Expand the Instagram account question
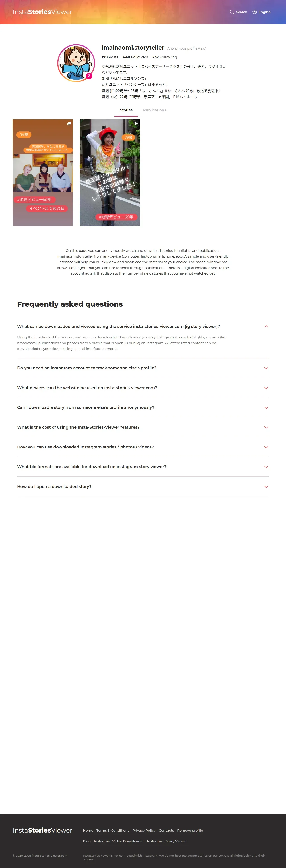The width and height of the screenshot is (286, 868). [266, 368]
